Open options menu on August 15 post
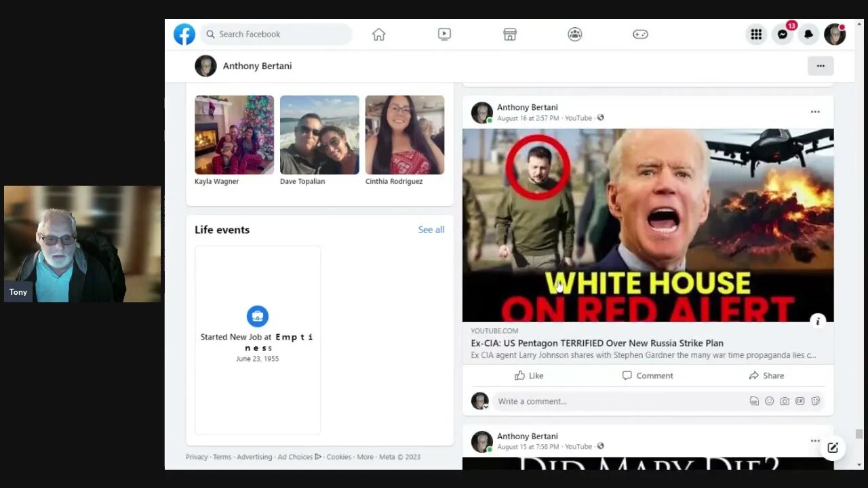Viewport: 868px width, 488px height. click(815, 441)
